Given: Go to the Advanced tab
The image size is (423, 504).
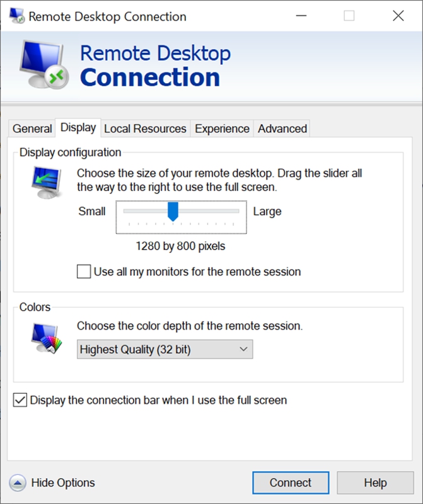Looking at the screenshot, I should pyautogui.click(x=282, y=129).
